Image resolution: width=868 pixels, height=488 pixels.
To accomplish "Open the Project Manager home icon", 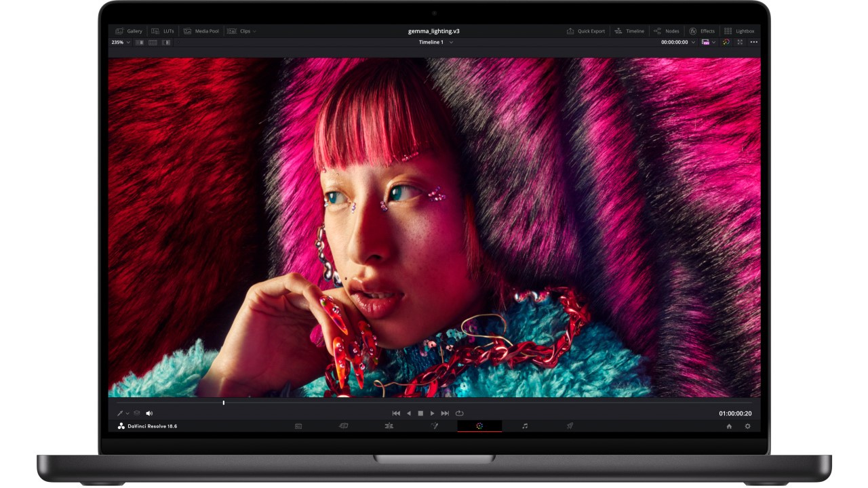I will 729,426.
